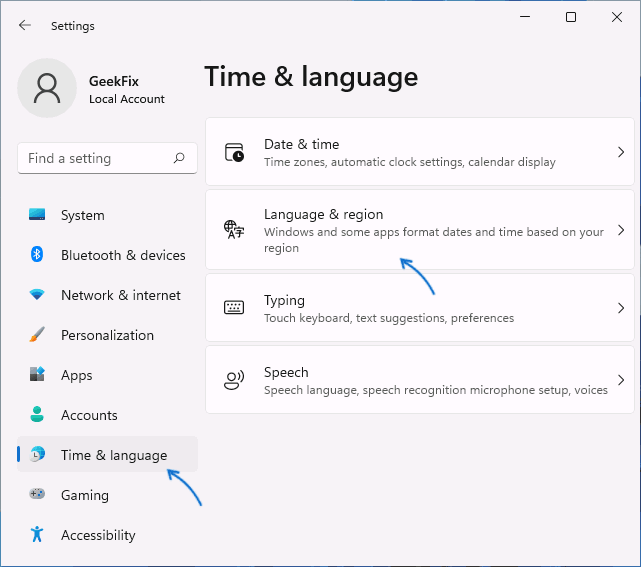Viewport: 641px width, 567px height.
Task: Click the Accessibility figure icon
Action: 37,534
